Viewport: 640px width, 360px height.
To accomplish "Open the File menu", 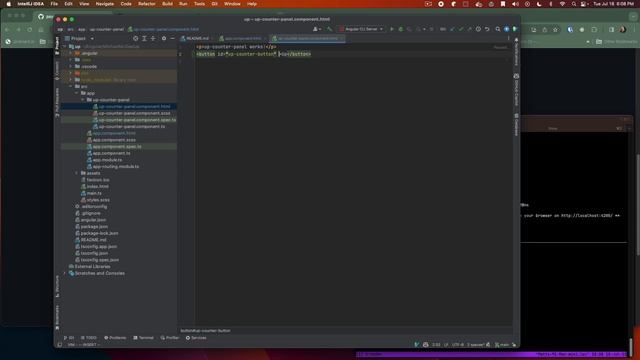I will pos(54,4).
